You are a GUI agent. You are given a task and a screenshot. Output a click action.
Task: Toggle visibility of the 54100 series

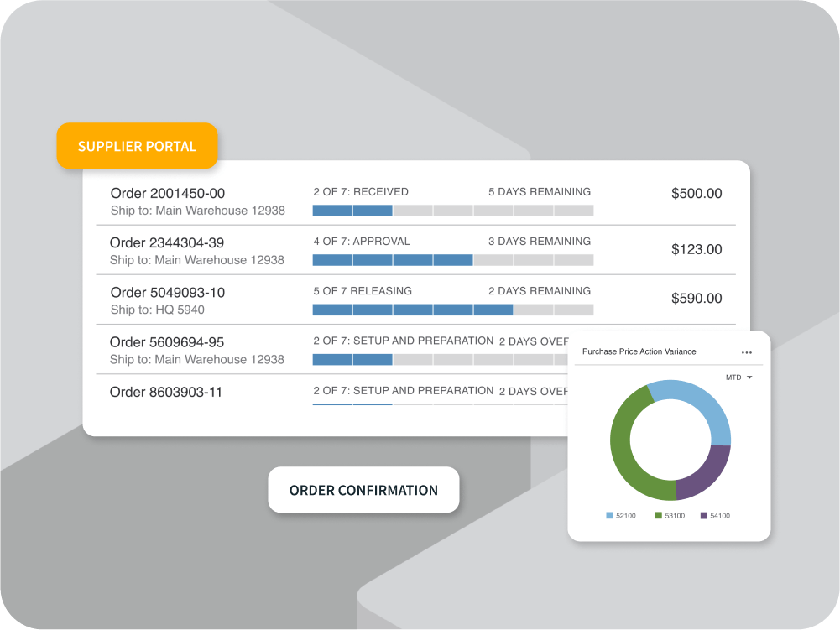coord(705,515)
